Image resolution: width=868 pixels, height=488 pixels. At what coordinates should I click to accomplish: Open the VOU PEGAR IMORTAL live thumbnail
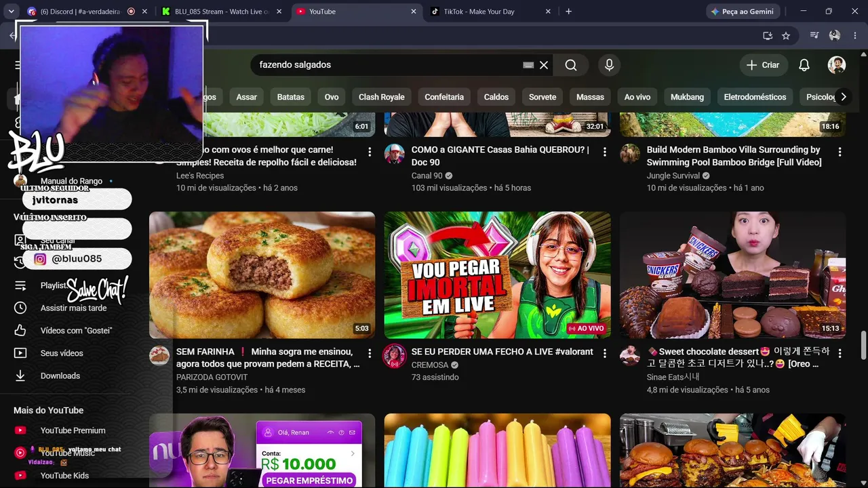pos(498,275)
